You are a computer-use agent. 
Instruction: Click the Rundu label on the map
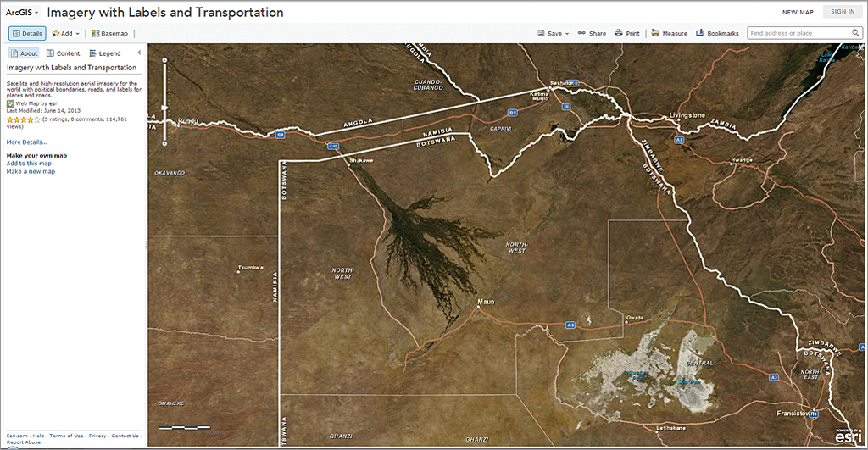(187, 120)
